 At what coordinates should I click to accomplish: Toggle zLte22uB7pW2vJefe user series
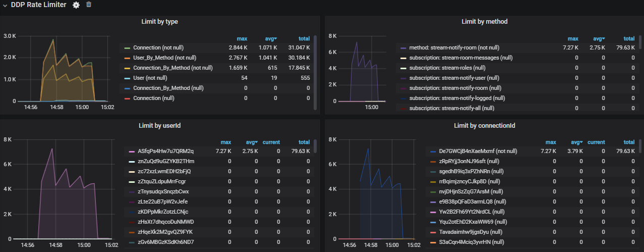click(x=163, y=201)
